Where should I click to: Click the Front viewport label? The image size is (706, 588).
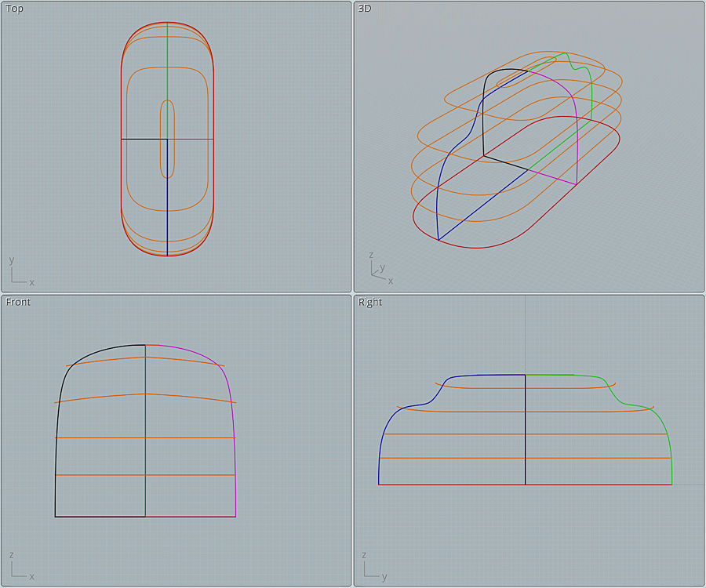[x=18, y=302]
